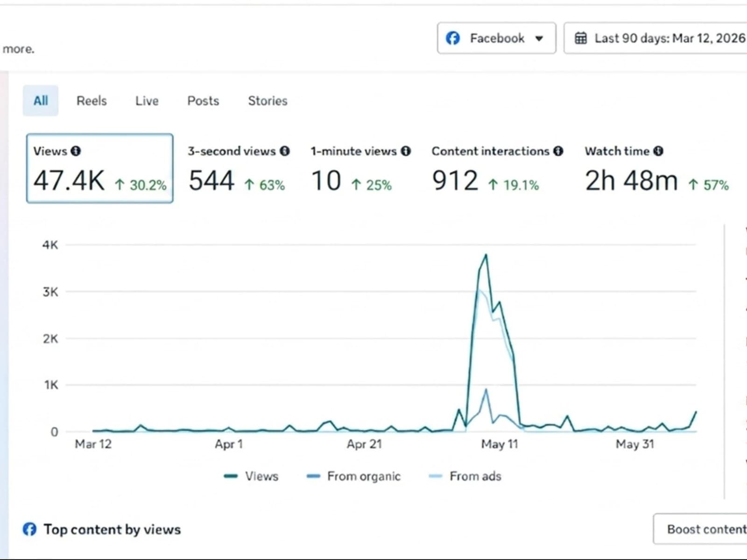This screenshot has height=560, width=747.
Task: Click the 25% increase beside 1-minute views
Action: (x=371, y=185)
